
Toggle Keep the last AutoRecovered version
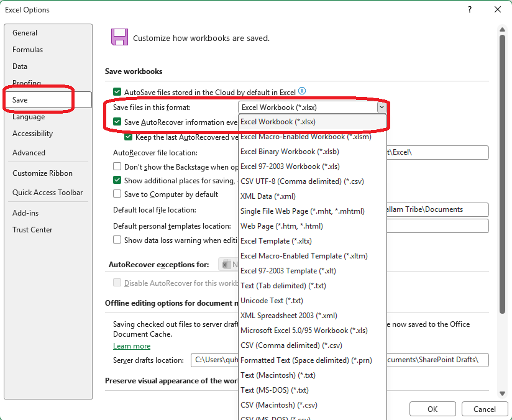(x=129, y=137)
